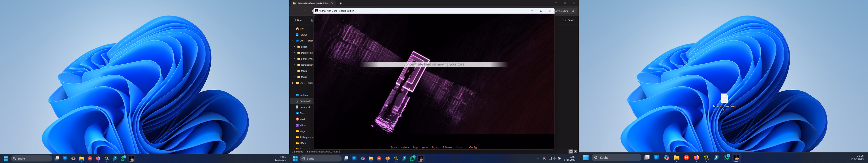This screenshot has height=163, width=868.
Task: Expand the second Chris – Persön node
Action: point(292,83)
